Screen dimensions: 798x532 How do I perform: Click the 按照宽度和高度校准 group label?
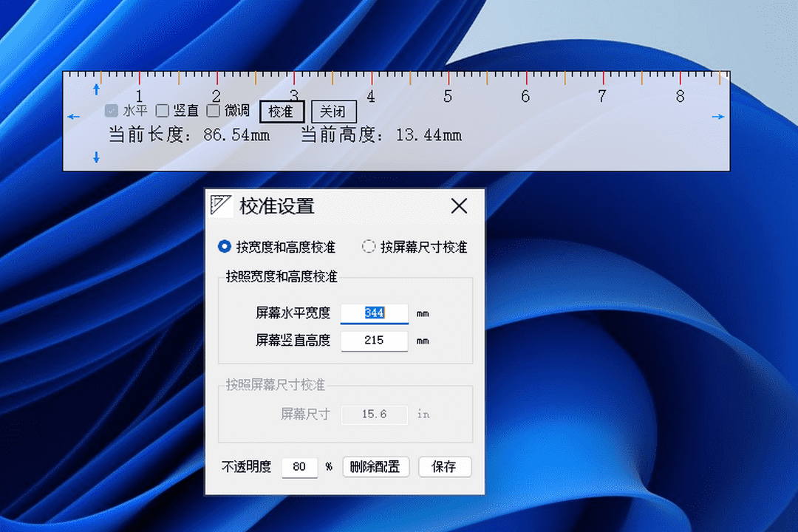[x=282, y=276]
